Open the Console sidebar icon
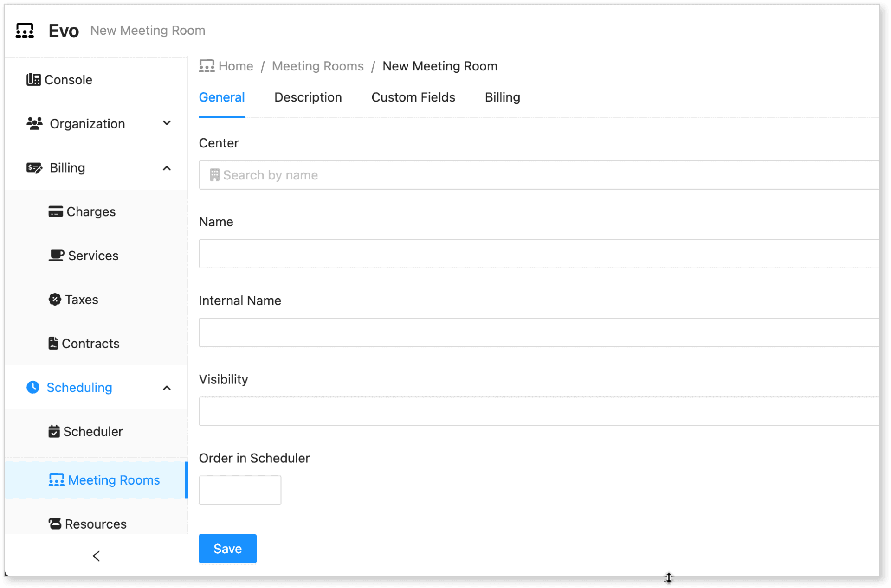The height and width of the screenshot is (588, 891). click(x=33, y=80)
